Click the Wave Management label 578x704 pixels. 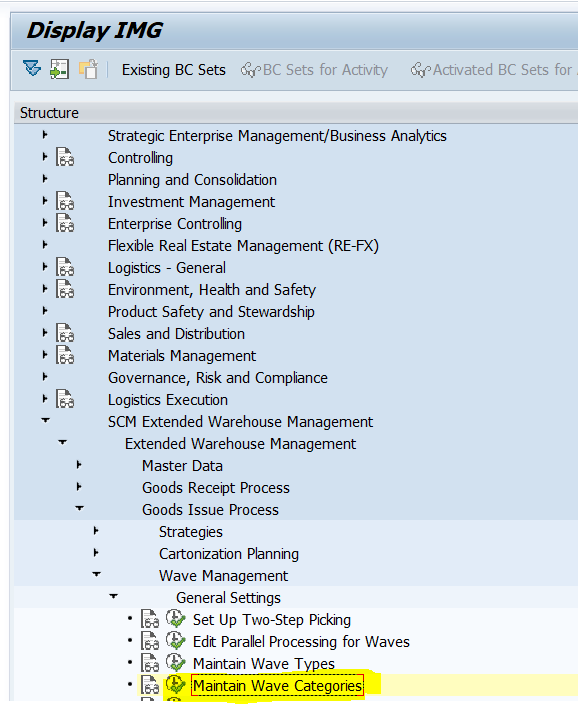[223, 576]
